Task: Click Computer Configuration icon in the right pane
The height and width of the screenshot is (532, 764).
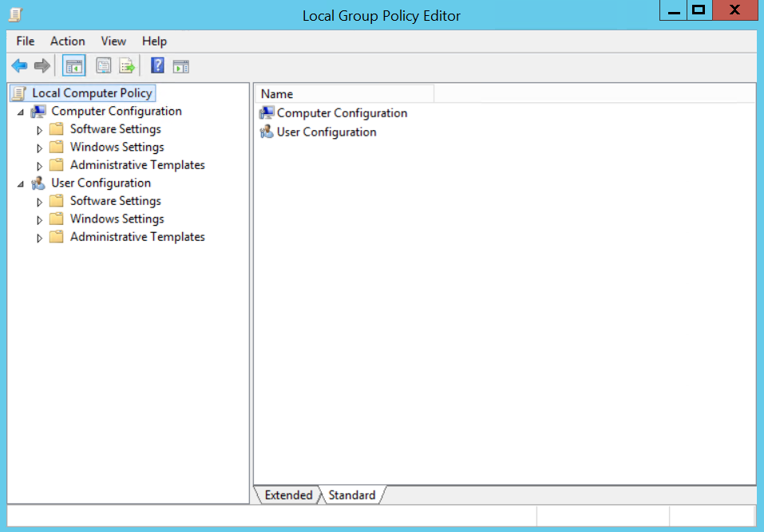Action: 267,113
